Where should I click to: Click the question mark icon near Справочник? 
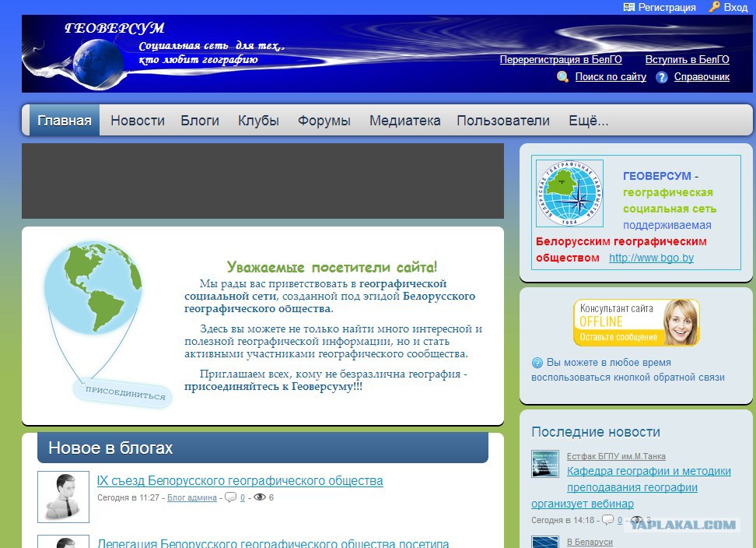tap(661, 77)
